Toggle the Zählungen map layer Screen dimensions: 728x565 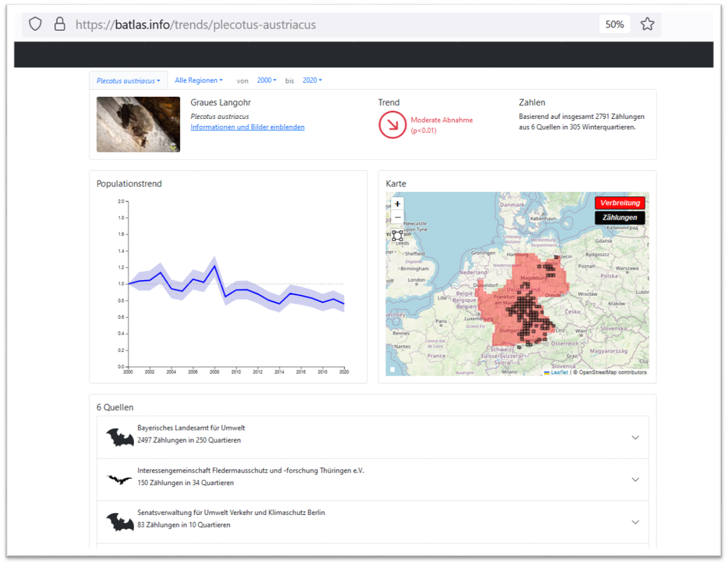(x=620, y=217)
